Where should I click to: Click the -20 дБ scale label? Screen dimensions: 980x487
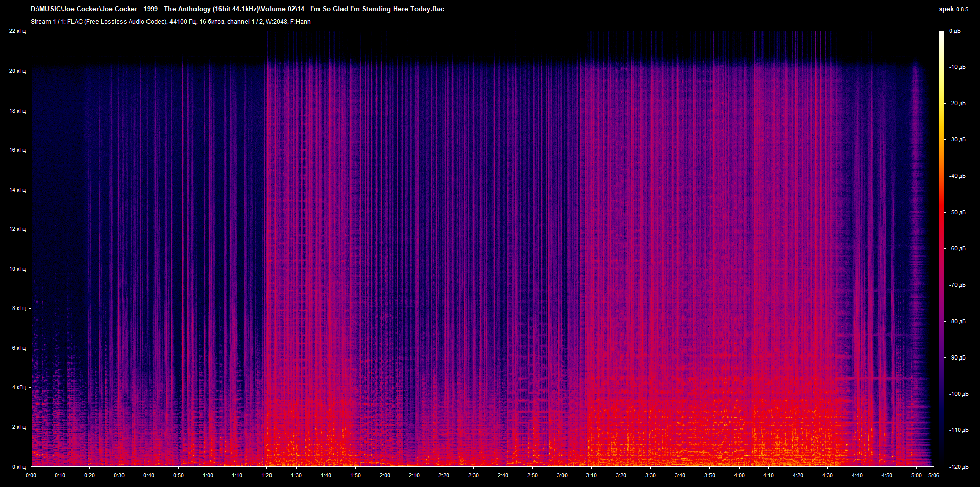click(x=958, y=103)
